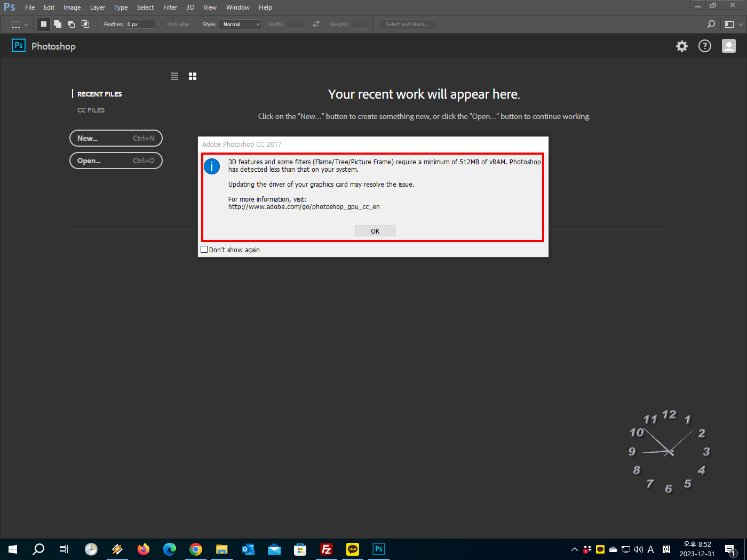
Task: Open the volume control in system tray
Action: coord(639,549)
